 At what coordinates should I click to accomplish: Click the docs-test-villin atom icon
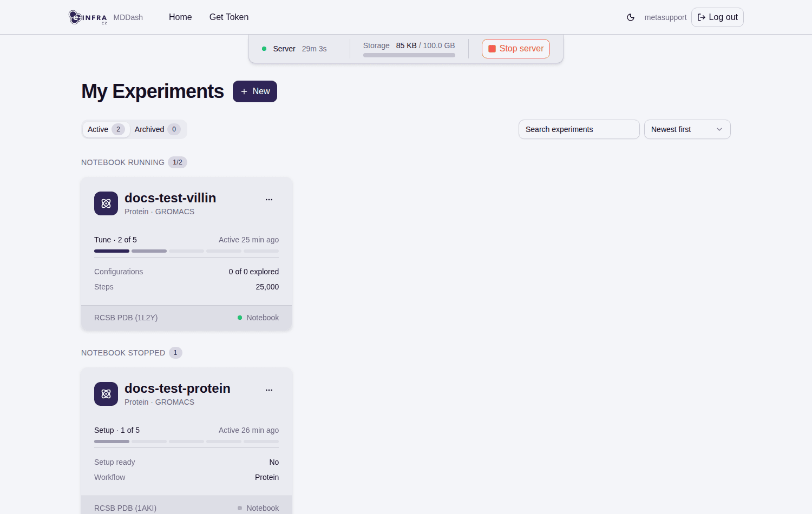(106, 203)
